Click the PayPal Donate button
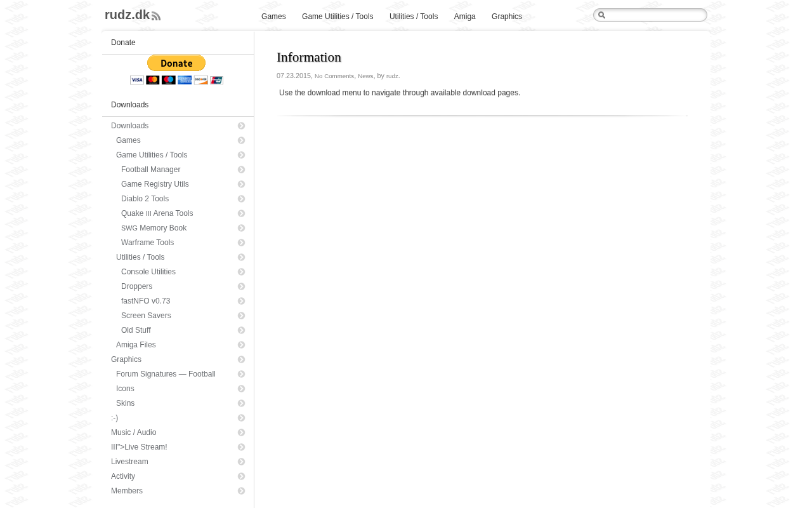The width and height of the screenshot is (812, 508). click(x=176, y=63)
